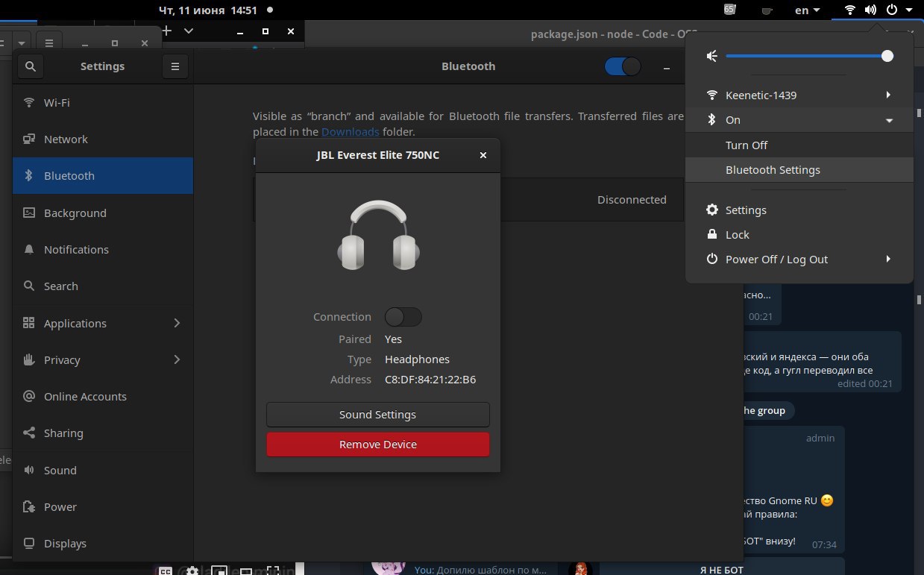The image size is (924, 575).
Task: Click the top bar volume icon
Action: 870,10
